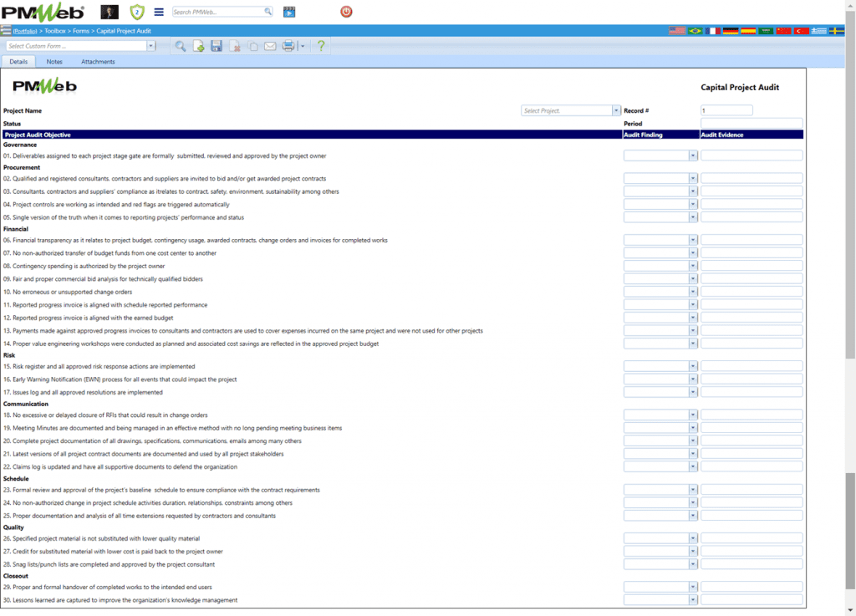Open the video clapperboard tutorial icon
This screenshot has width=856, height=616.
click(289, 12)
